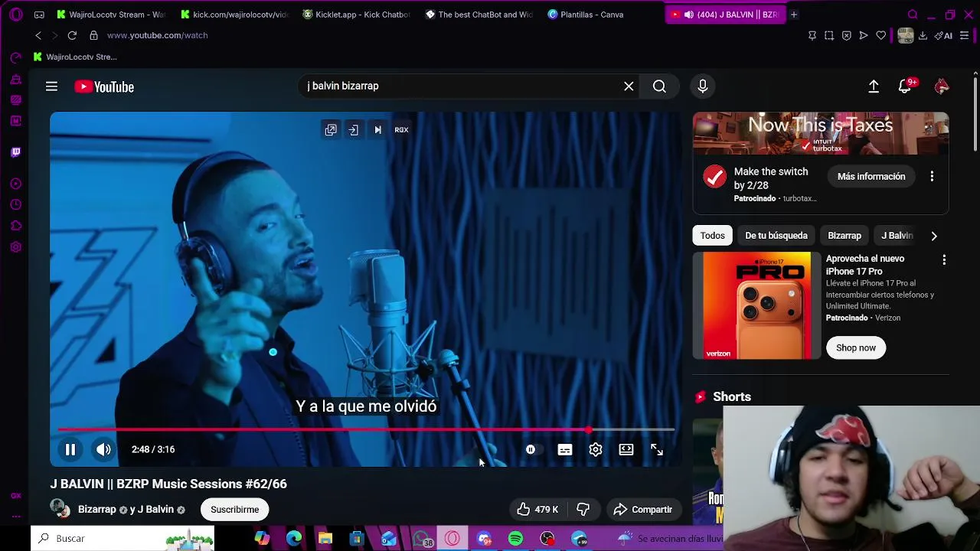980x551 pixels.
Task: Open File Explorer from the taskbar
Action: [x=325, y=539]
